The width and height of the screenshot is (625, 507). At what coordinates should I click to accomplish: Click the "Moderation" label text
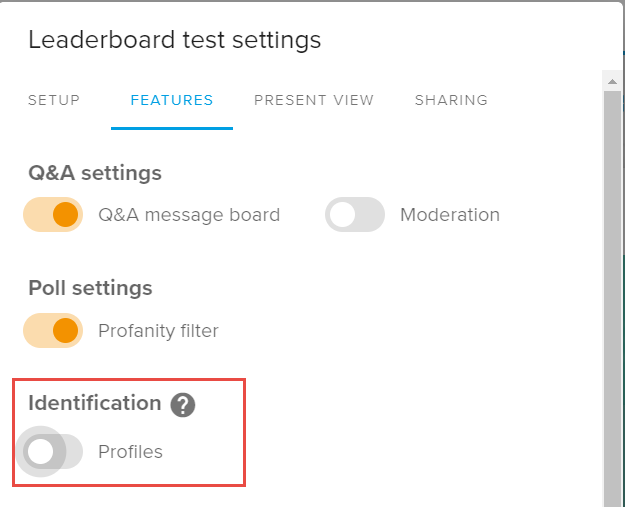pyautogui.click(x=450, y=215)
